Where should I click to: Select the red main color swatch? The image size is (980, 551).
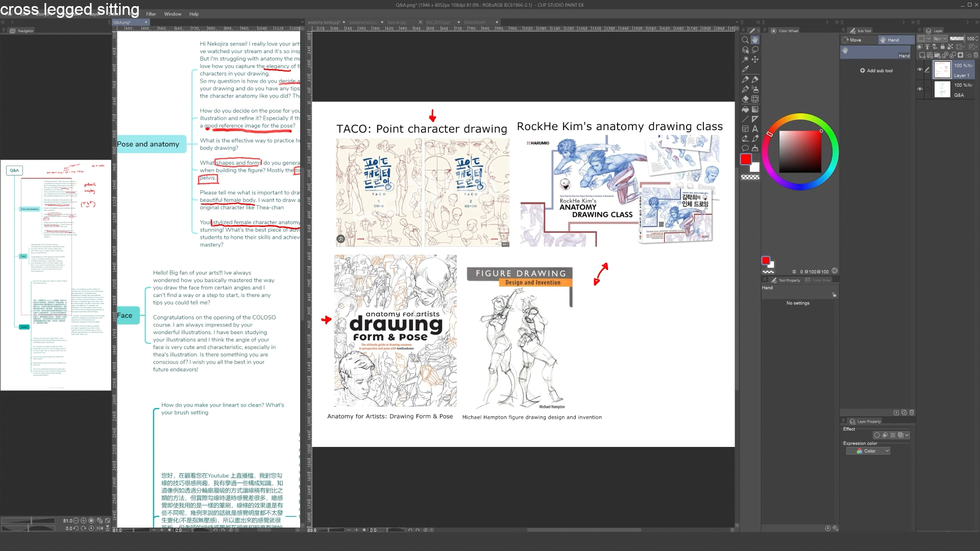point(746,159)
